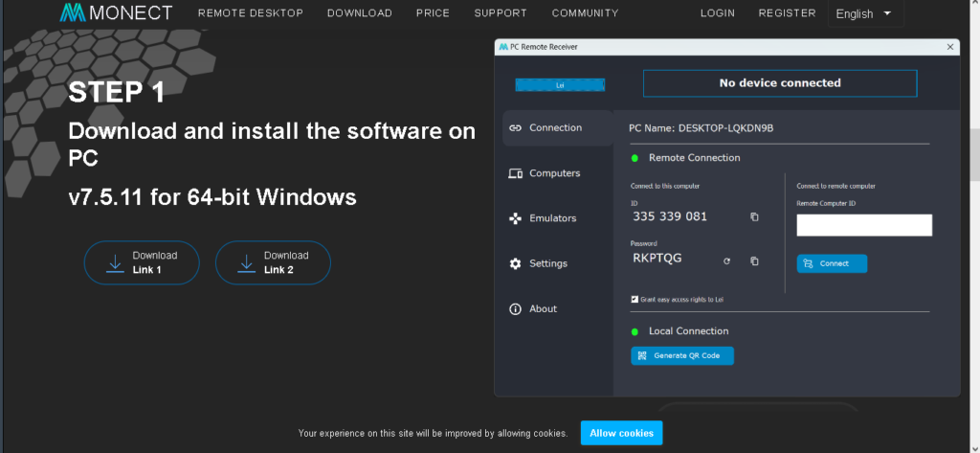Download using Link 2
The width and height of the screenshot is (980, 453).
pos(273,262)
